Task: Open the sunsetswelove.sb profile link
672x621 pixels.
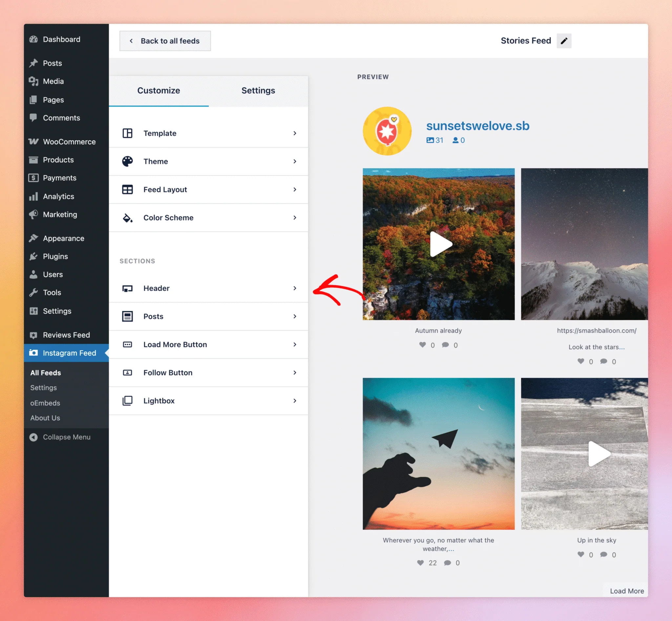Action: pyautogui.click(x=478, y=126)
